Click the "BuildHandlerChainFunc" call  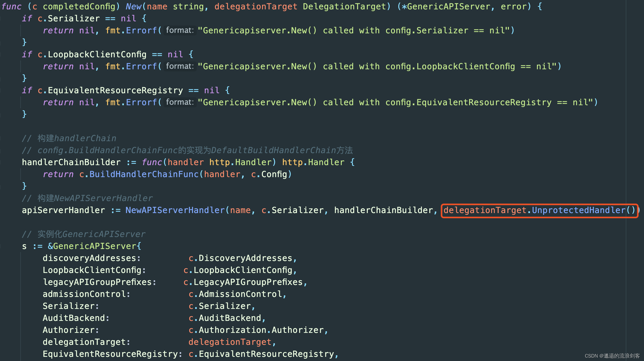tap(144, 174)
